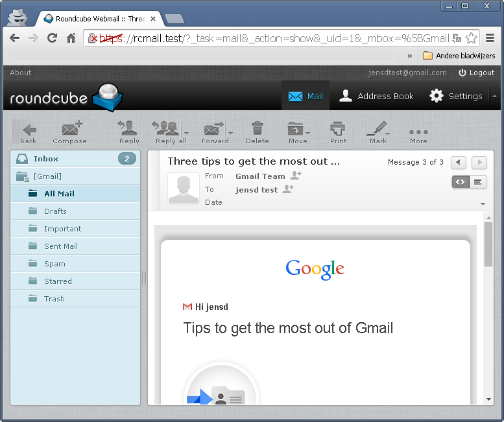Click the insecure https lock icon
Screen dimensions: 504x422
click(x=92, y=38)
